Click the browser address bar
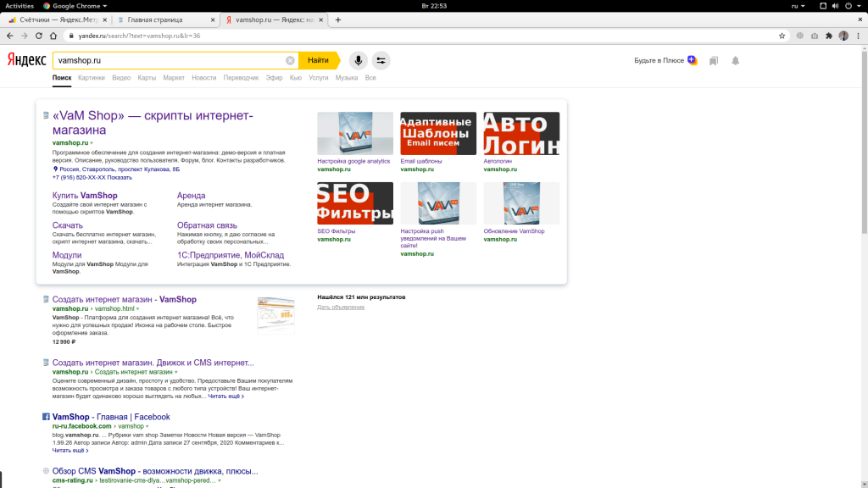The height and width of the screenshot is (488, 868). [424, 36]
